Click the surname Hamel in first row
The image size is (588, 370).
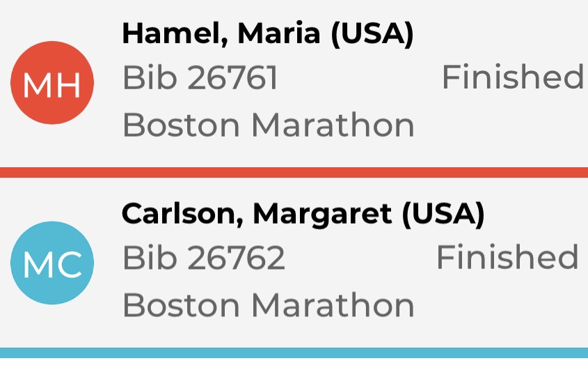pos(175,34)
